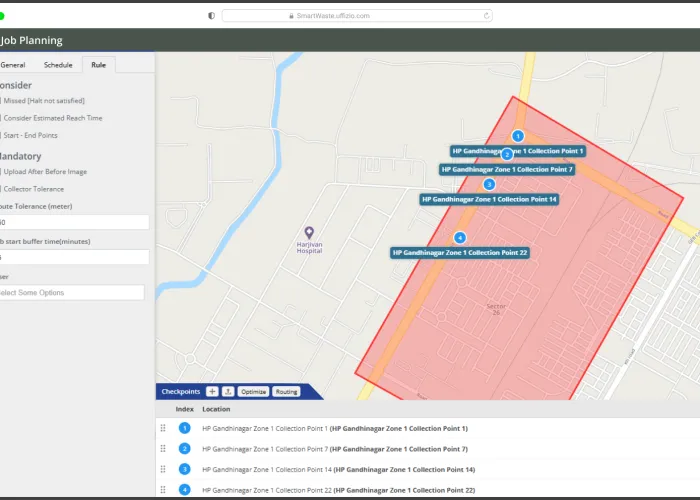This screenshot has width=700, height=500.
Task: Click the privacy shield icon beside address bar
Action: (x=211, y=15)
